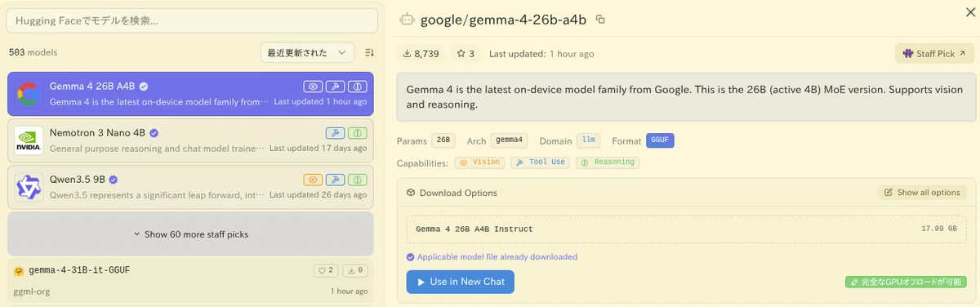Open the 最近更新された sort dropdown

coord(308,52)
